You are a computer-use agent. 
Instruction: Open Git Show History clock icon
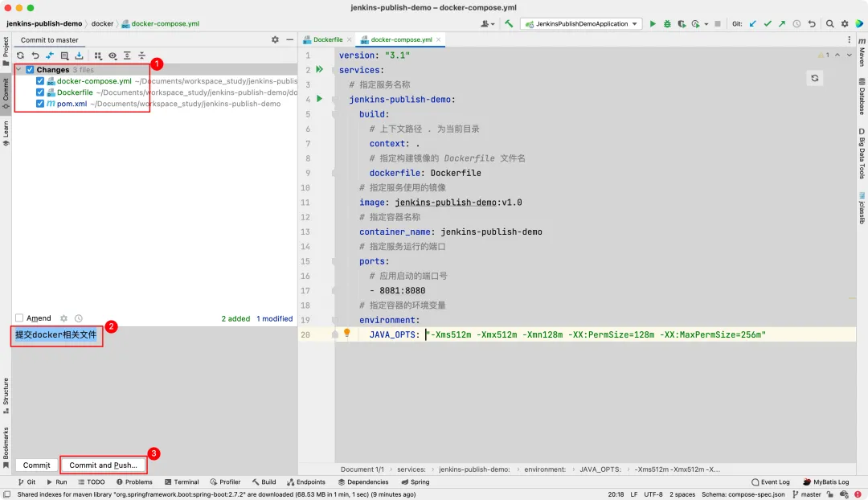pyautogui.click(x=796, y=24)
